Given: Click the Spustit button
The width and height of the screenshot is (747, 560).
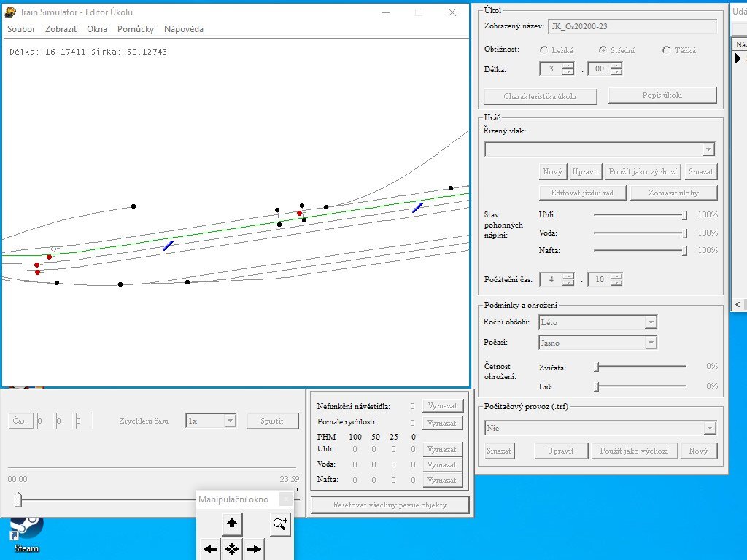Looking at the screenshot, I should click(272, 421).
